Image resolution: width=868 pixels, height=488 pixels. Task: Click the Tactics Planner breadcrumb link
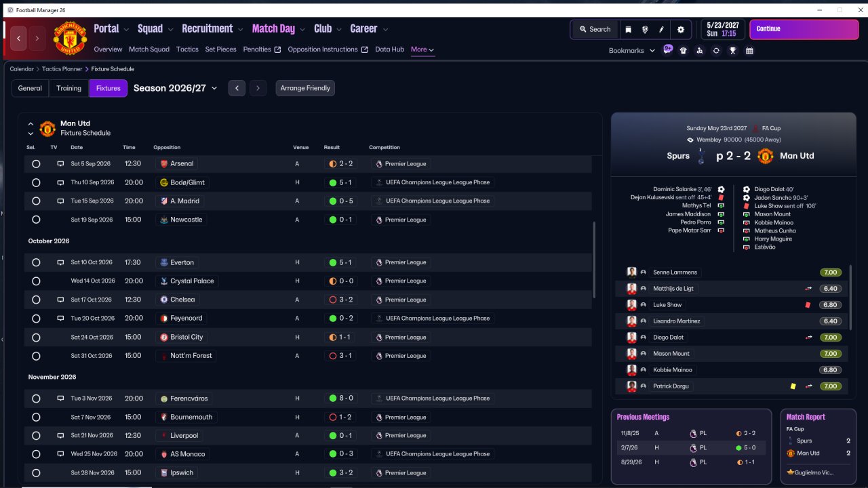coord(62,69)
